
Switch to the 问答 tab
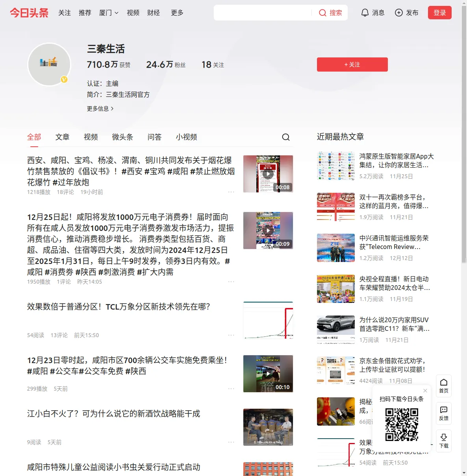click(x=155, y=137)
